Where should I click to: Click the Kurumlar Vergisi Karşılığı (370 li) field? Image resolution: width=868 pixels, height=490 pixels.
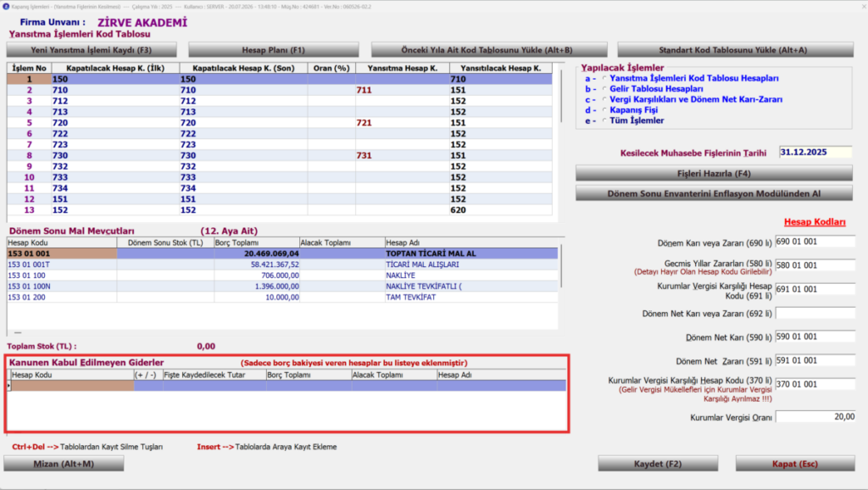[815, 384]
